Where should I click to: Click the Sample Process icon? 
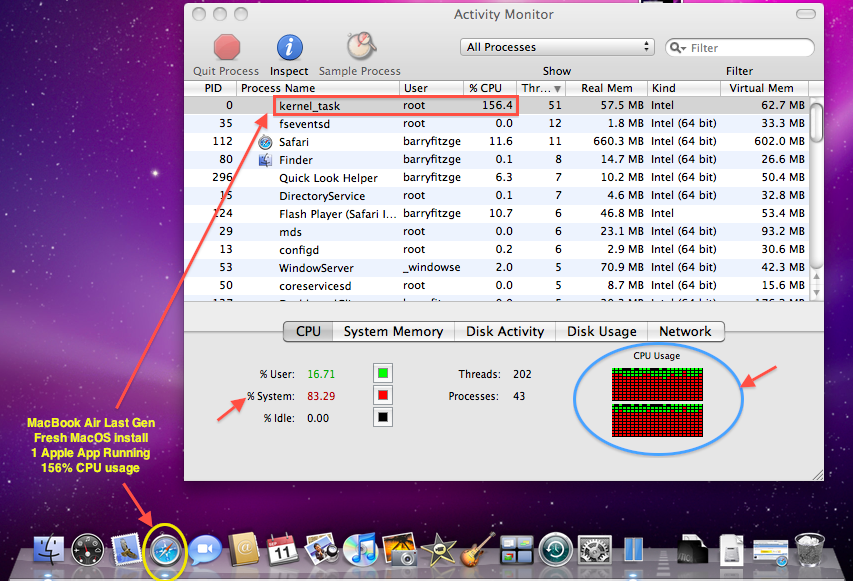(x=361, y=46)
